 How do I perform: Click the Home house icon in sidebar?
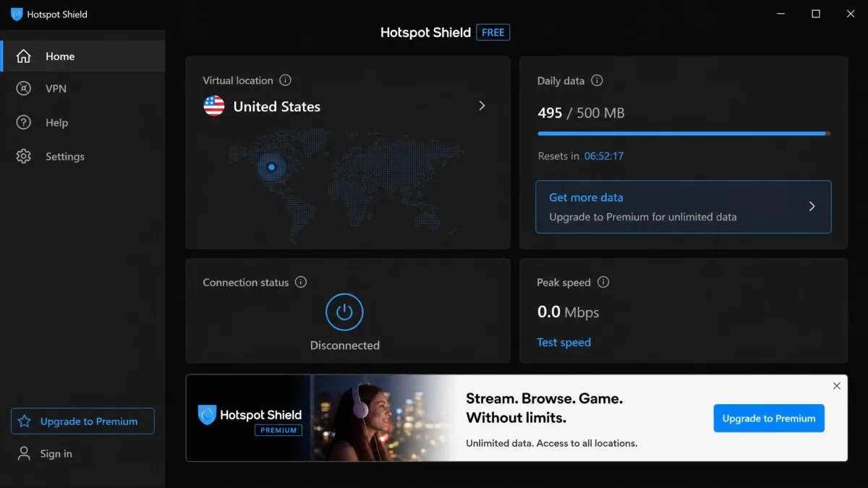24,56
